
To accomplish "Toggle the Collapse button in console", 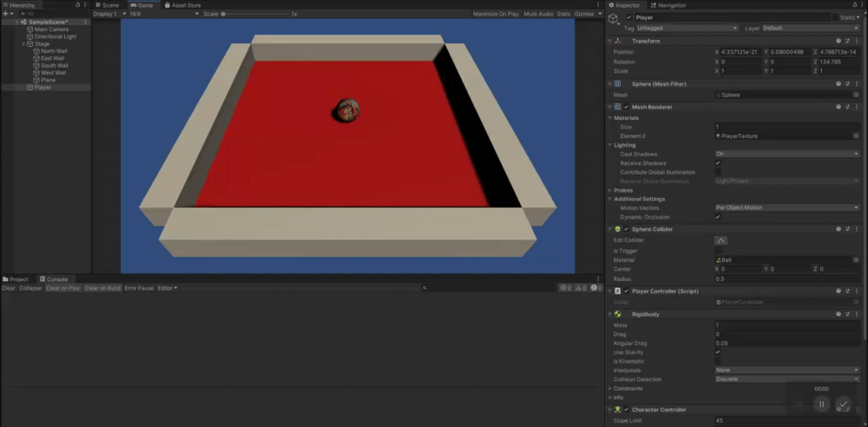I will click(30, 288).
